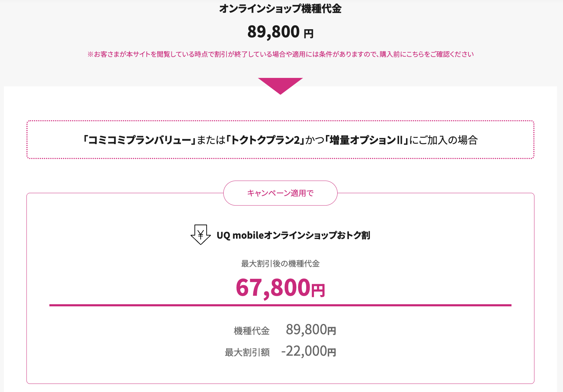The width and height of the screenshot is (563, 392).
Task: Click the オンラインショップ機種代金 heading
Action: pyautogui.click(x=280, y=9)
